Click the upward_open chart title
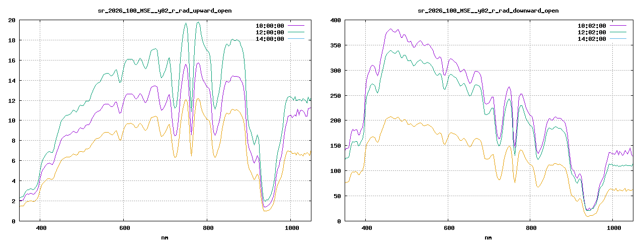This screenshot has height=242, width=644. click(165, 11)
